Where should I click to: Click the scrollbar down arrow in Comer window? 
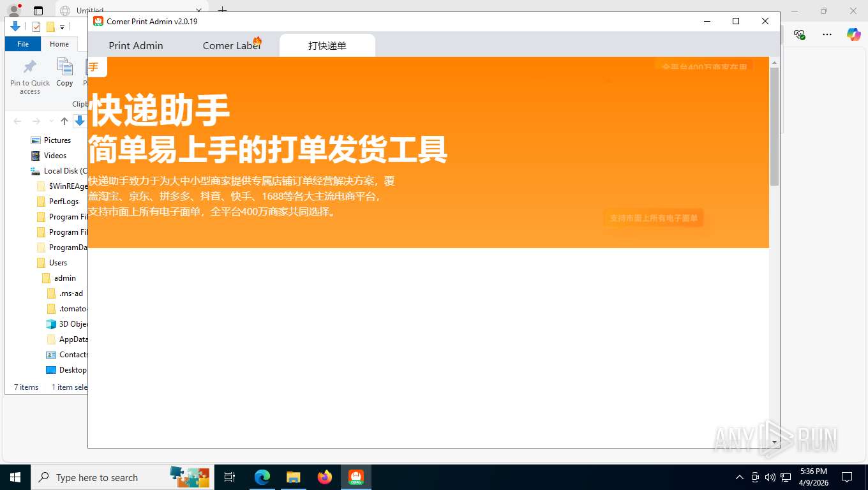(775, 442)
